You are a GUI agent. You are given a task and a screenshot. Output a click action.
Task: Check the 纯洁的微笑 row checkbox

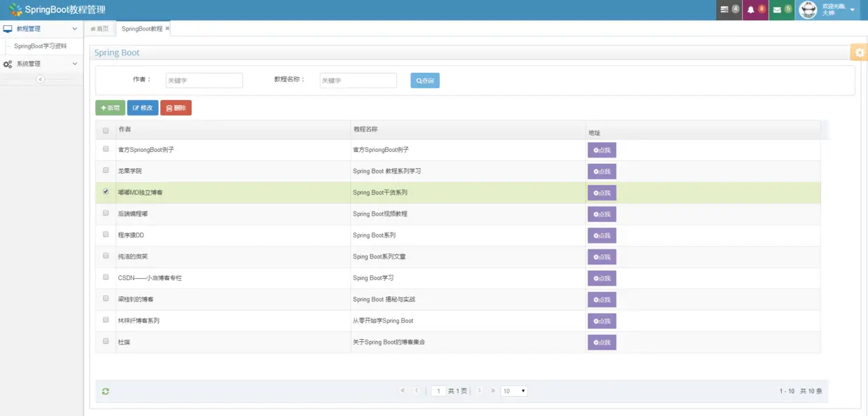[106, 256]
